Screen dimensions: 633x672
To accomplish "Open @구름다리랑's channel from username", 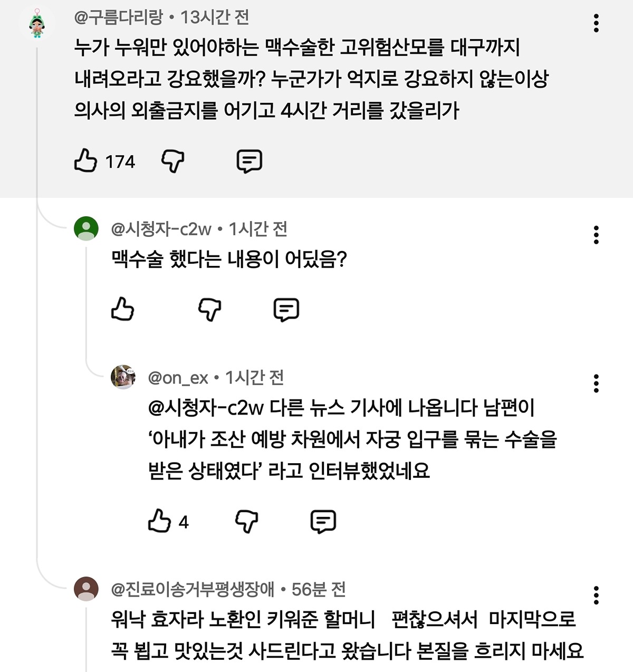I will pos(119,18).
